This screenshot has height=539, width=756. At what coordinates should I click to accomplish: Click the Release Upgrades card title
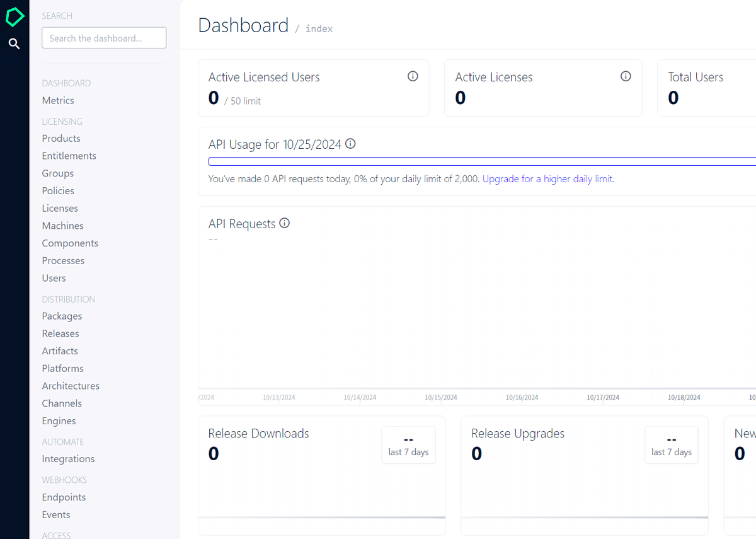518,433
